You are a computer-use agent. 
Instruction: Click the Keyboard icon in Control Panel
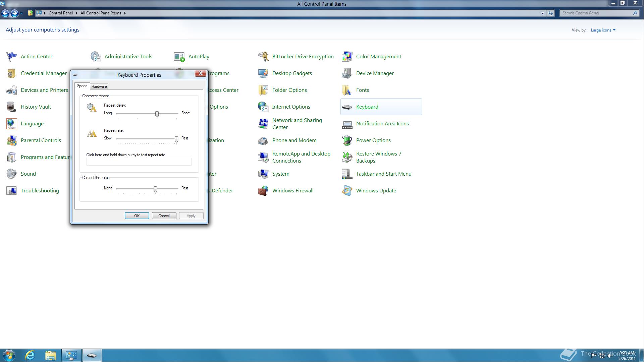click(x=347, y=107)
